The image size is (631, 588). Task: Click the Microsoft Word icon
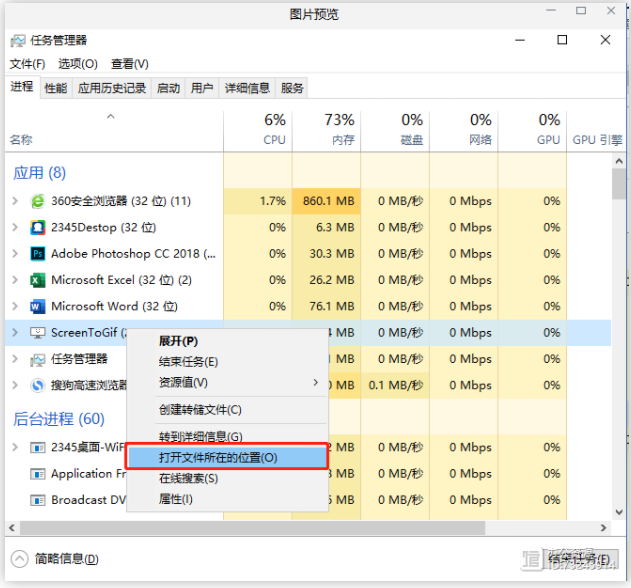38,306
